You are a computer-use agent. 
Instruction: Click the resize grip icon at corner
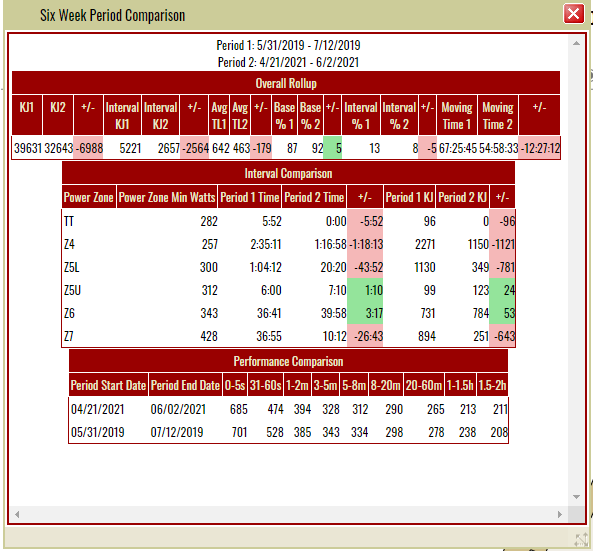pyautogui.click(x=581, y=540)
